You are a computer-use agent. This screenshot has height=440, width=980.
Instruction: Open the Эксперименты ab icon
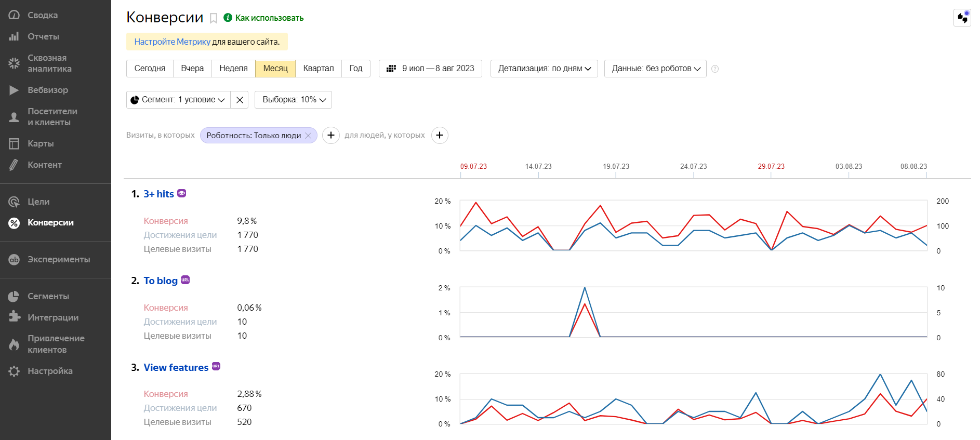coord(14,259)
